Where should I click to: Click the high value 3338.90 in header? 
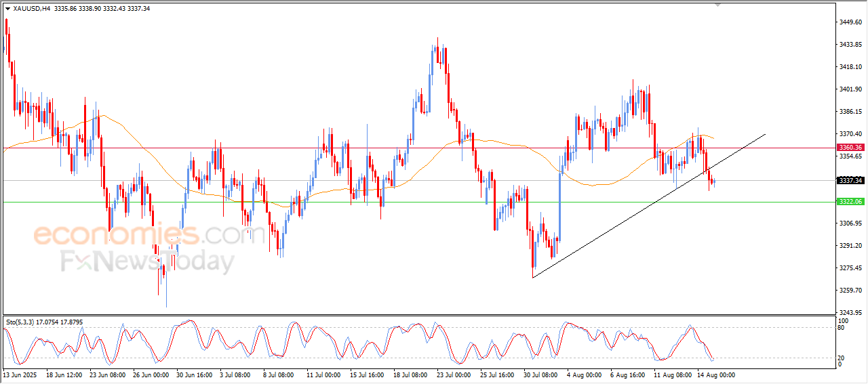[x=90, y=9]
